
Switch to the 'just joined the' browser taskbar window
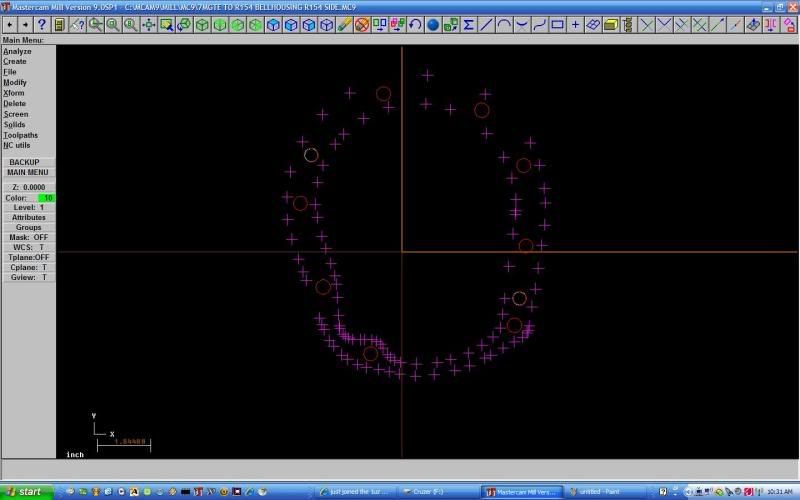click(355, 492)
